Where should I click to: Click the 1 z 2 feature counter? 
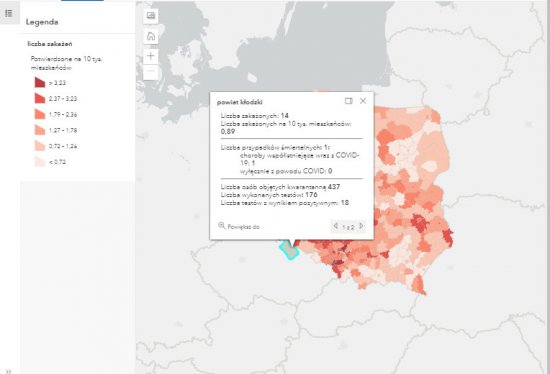tap(348, 227)
